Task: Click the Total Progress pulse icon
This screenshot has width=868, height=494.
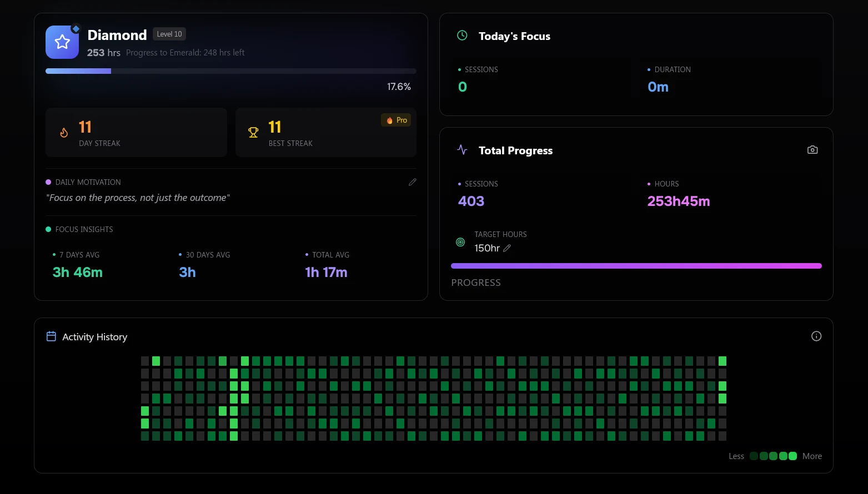Action: point(462,150)
